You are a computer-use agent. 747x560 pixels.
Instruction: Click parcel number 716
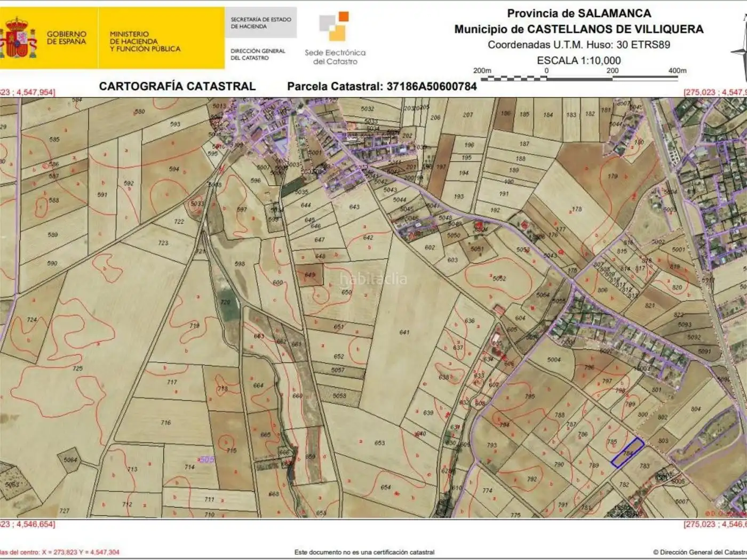click(x=166, y=422)
